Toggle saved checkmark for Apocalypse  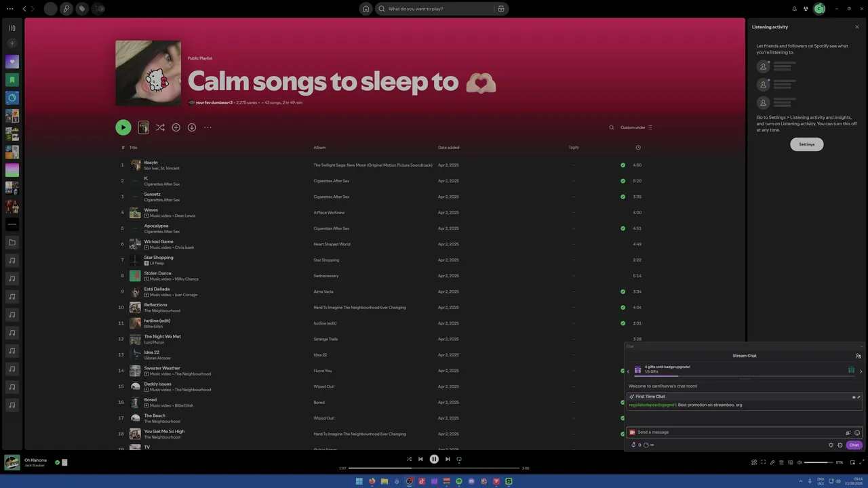623,228
